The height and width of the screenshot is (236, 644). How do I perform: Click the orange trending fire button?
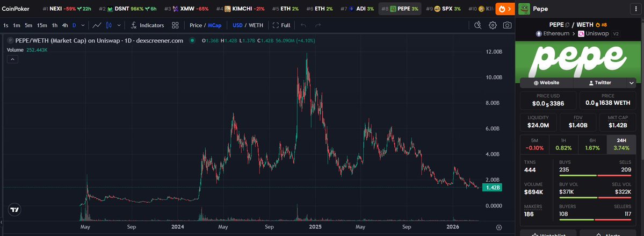tap(505, 9)
